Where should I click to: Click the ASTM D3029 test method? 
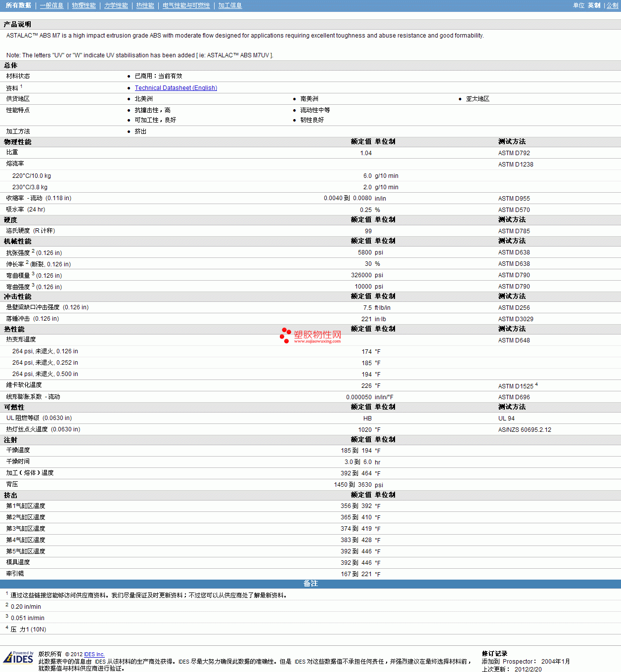pyautogui.click(x=516, y=319)
